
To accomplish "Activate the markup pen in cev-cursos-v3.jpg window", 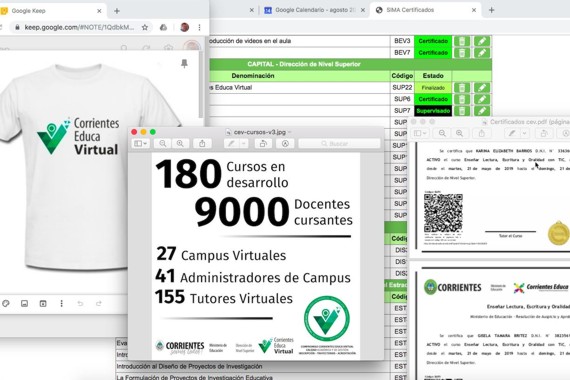I will pos(231,144).
